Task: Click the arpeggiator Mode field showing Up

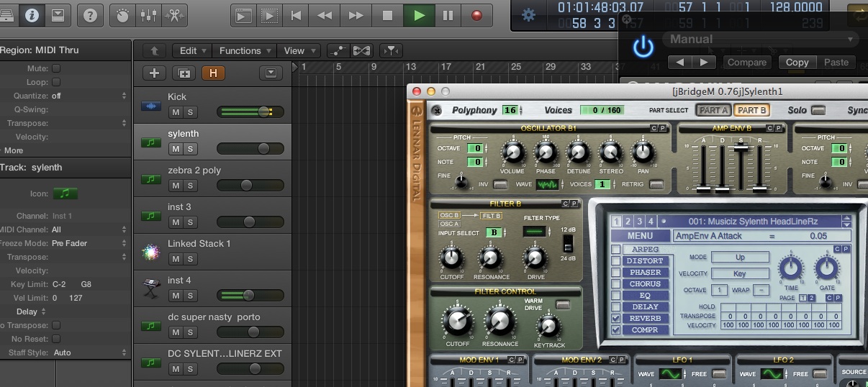Action: [x=740, y=257]
